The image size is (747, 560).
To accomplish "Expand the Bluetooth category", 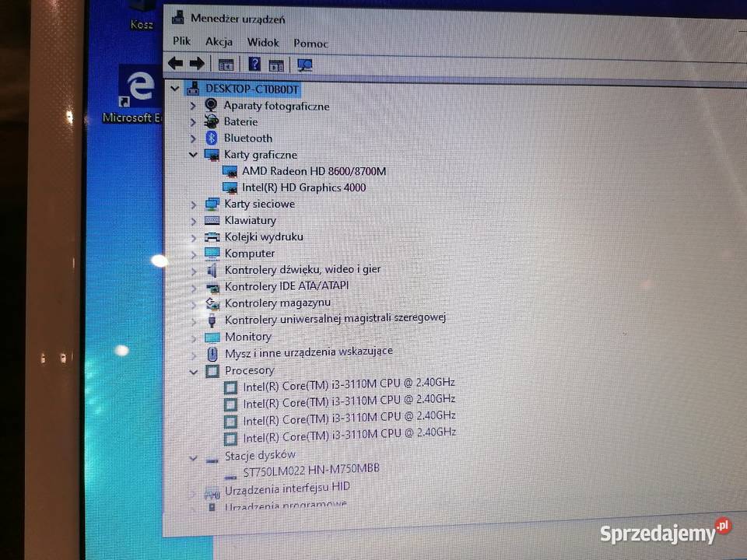I will pyautogui.click(x=193, y=138).
